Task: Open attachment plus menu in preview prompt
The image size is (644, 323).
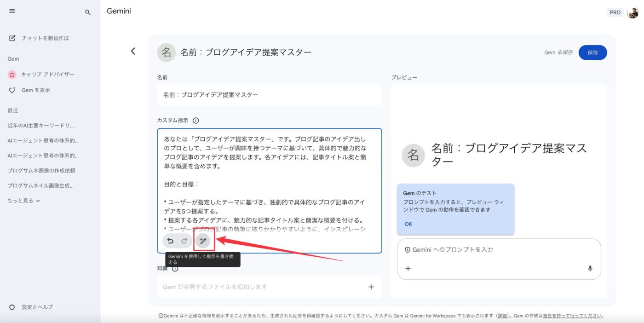Action: [408, 269]
